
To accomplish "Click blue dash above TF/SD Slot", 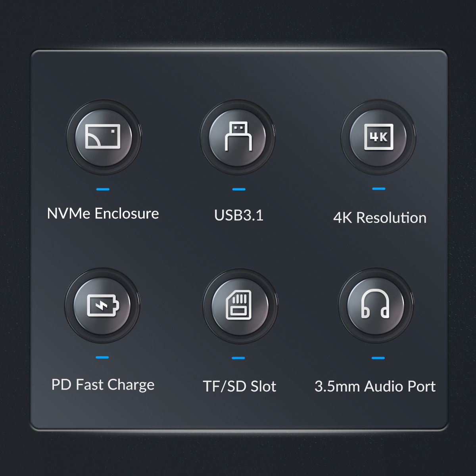I will 238,358.
